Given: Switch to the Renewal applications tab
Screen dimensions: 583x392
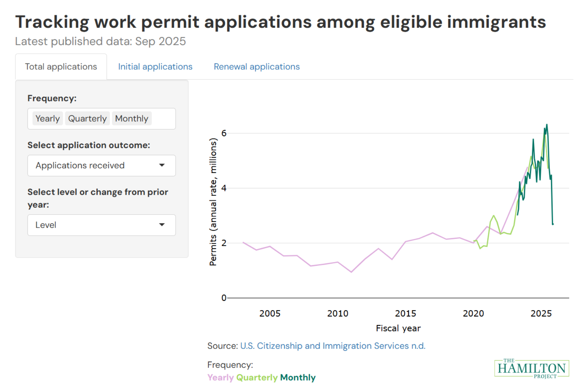Looking at the screenshot, I should point(256,67).
